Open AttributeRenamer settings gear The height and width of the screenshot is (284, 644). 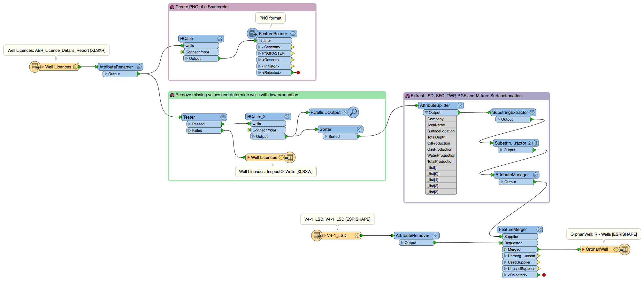tap(139, 67)
